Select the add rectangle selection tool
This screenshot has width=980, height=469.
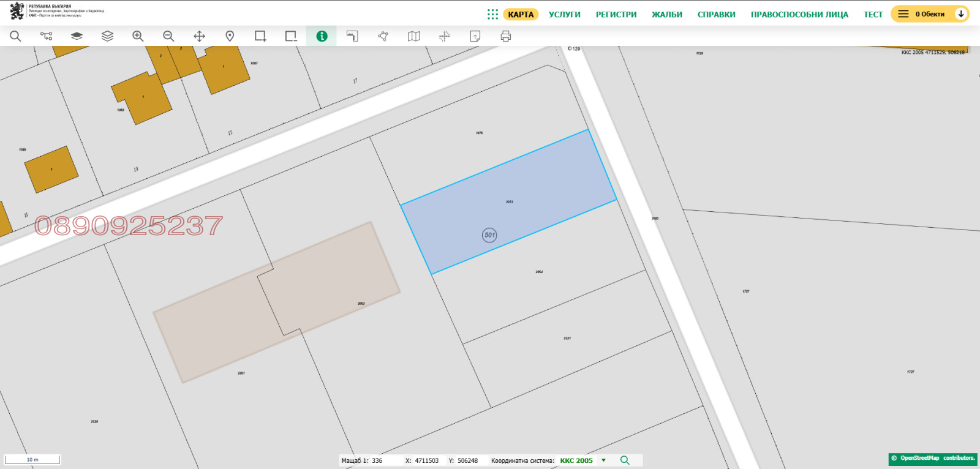tap(260, 36)
